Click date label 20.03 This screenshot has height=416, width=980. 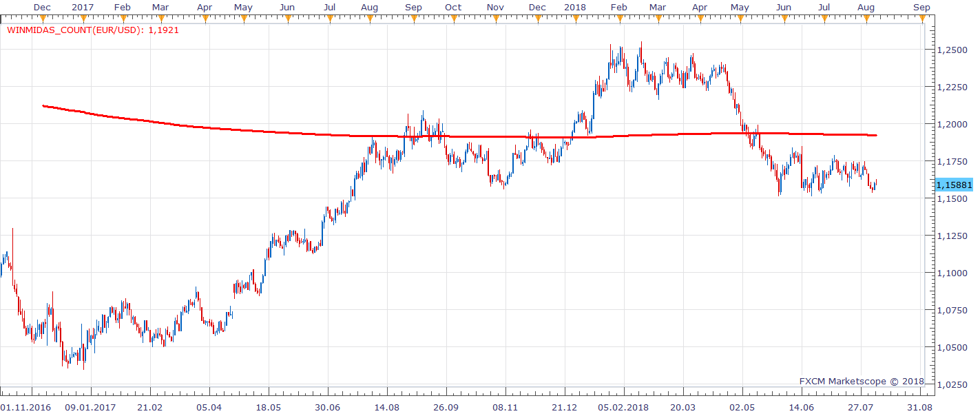click(x=683, y=408)
